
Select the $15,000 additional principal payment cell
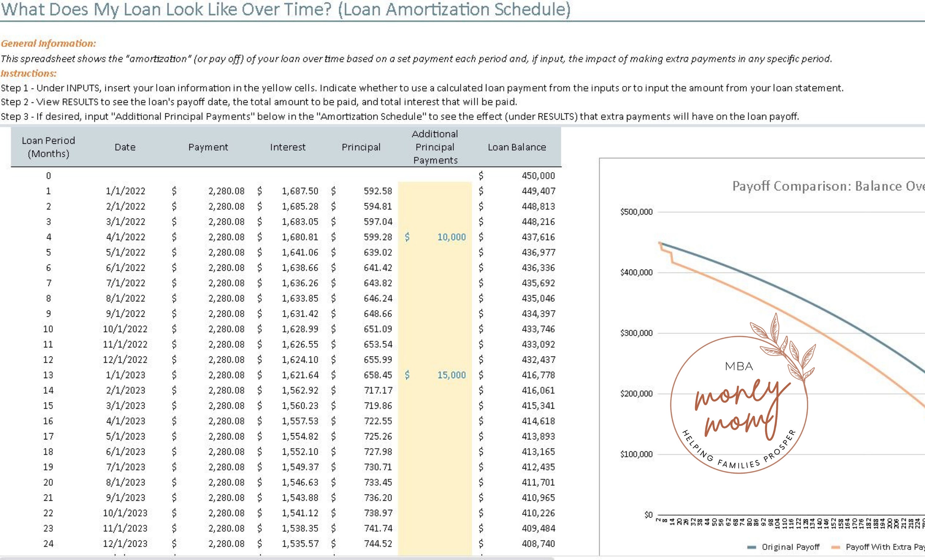(435, 375)
